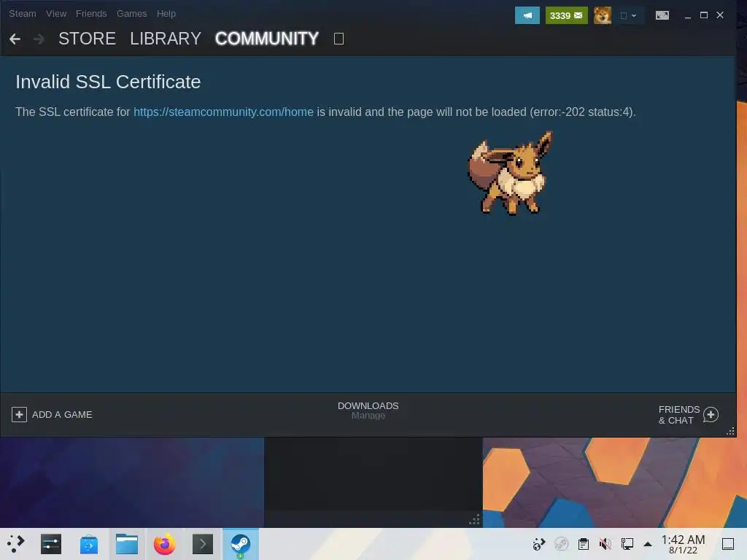Open the View menu
747x560 pixels.
click(56, 14)
